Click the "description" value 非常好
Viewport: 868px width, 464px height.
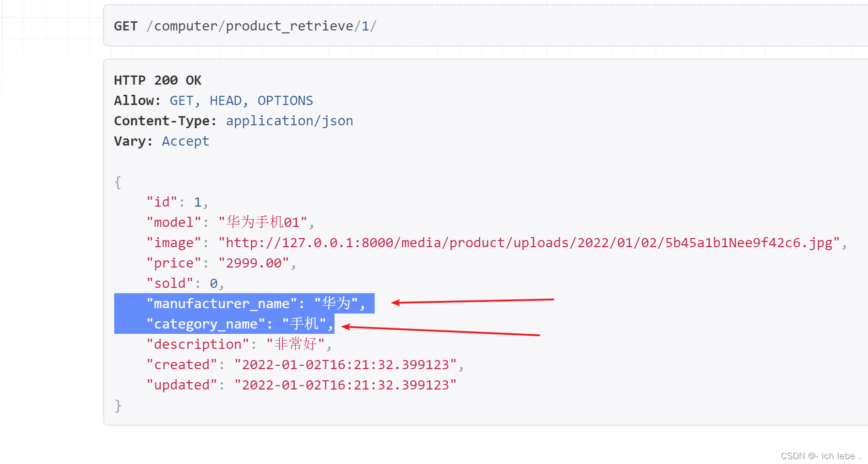point(295,344)
